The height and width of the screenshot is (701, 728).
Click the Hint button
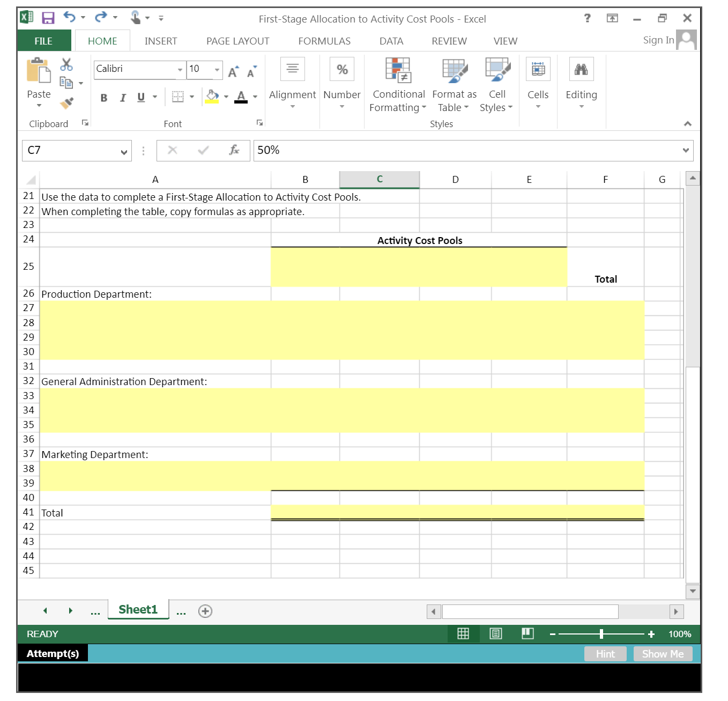tap(605, 654)
